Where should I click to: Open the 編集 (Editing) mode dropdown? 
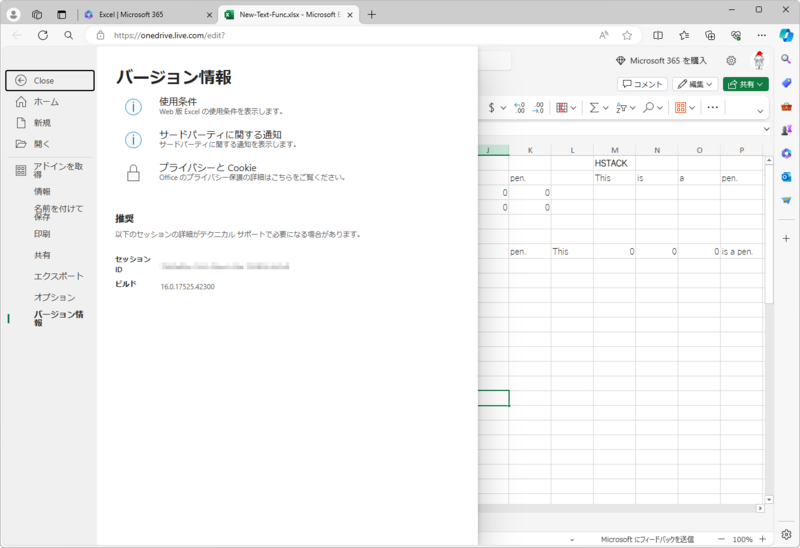coord(695,84)
